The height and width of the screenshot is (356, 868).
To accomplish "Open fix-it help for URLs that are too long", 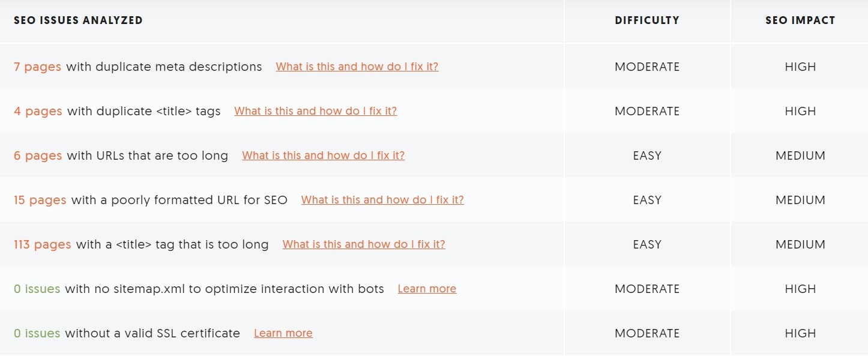I will 323,155.
